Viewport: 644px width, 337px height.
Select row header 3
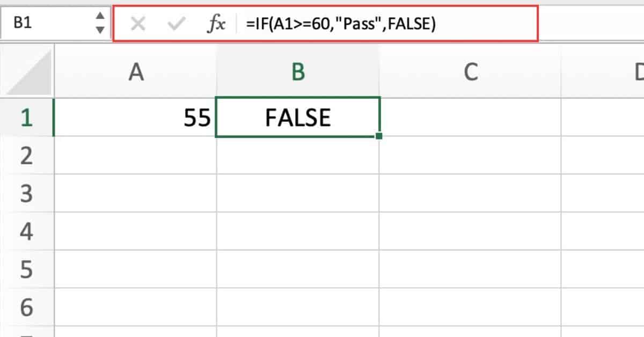27,193
